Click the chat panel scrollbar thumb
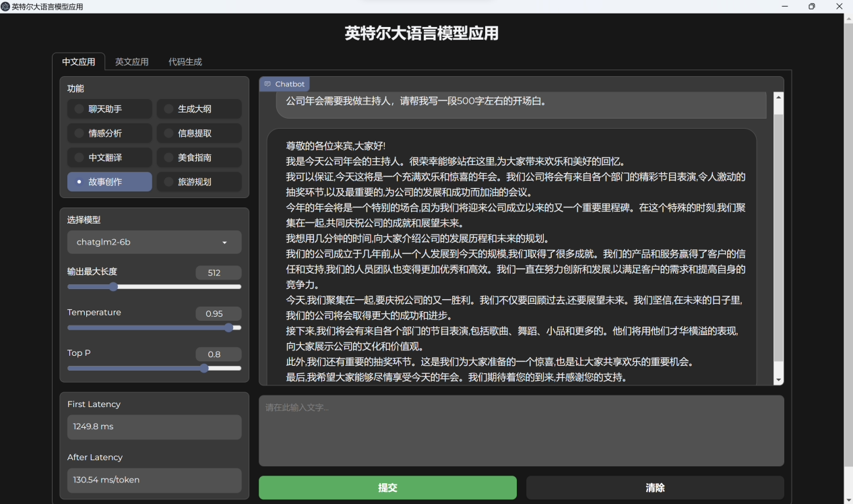Screen dimensions: 853x504 [x=779, y=238]
